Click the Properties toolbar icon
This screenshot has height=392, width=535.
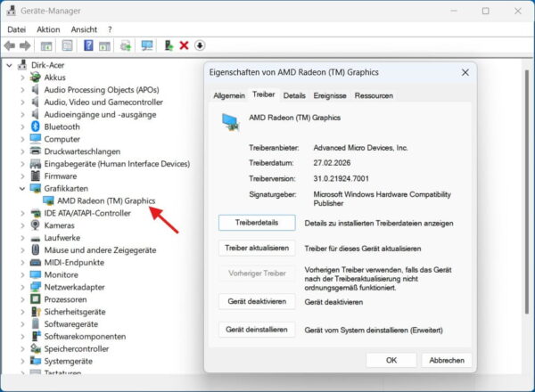point(67,45)
